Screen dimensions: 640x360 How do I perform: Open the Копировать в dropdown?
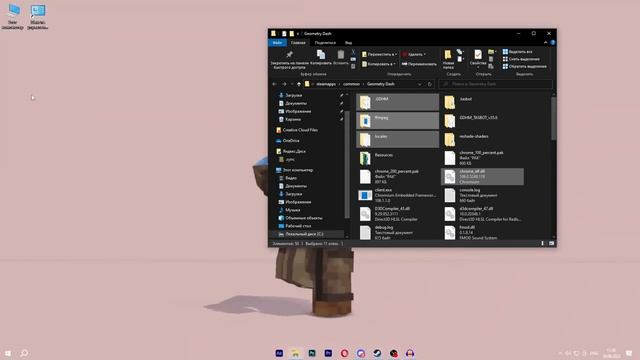[379, 64]
